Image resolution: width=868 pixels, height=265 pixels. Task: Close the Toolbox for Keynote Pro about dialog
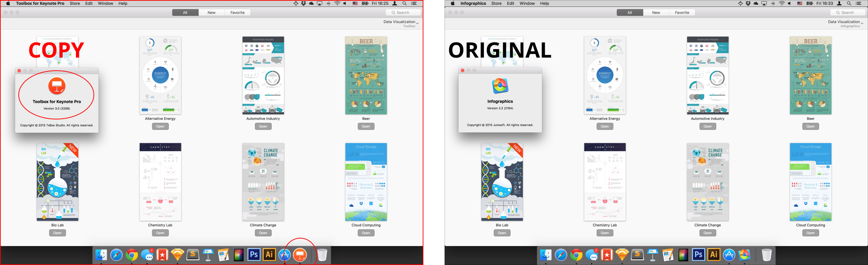pyautogui.click(x=19, y=71)
